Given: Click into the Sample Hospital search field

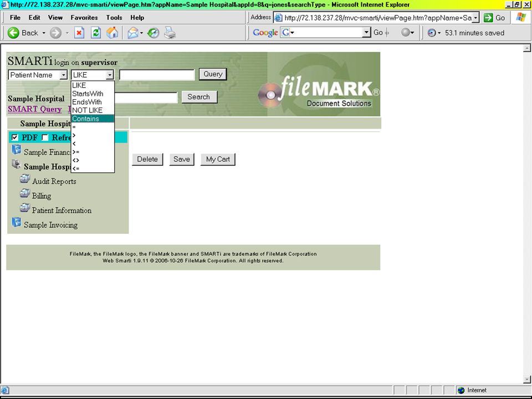Looking at the screenshot, I should click(146, 98).
